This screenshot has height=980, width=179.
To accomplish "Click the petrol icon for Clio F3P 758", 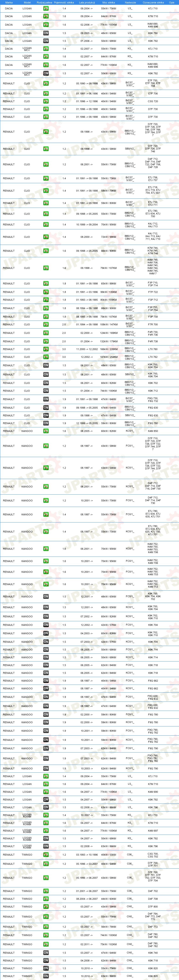I will pyautogui.click(x=46, y=316).
